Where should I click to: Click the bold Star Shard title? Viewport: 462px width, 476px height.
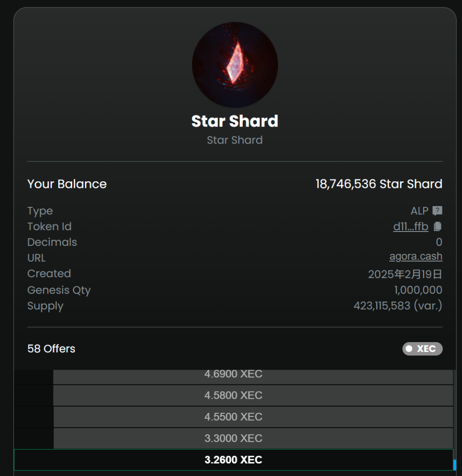tap(235, 121)
